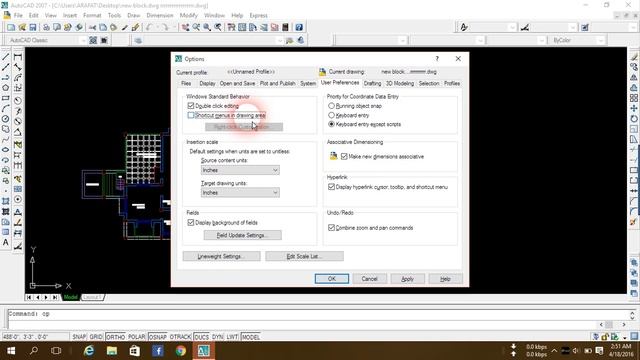Enable Shortcut menus in drawing area checkbox
Image resolution: width=640 pixels, height=360 pixels.
(x=191, y=116)
